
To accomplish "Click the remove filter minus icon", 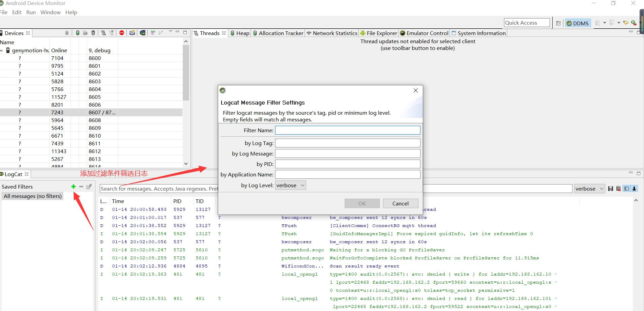I will (81, 187).
